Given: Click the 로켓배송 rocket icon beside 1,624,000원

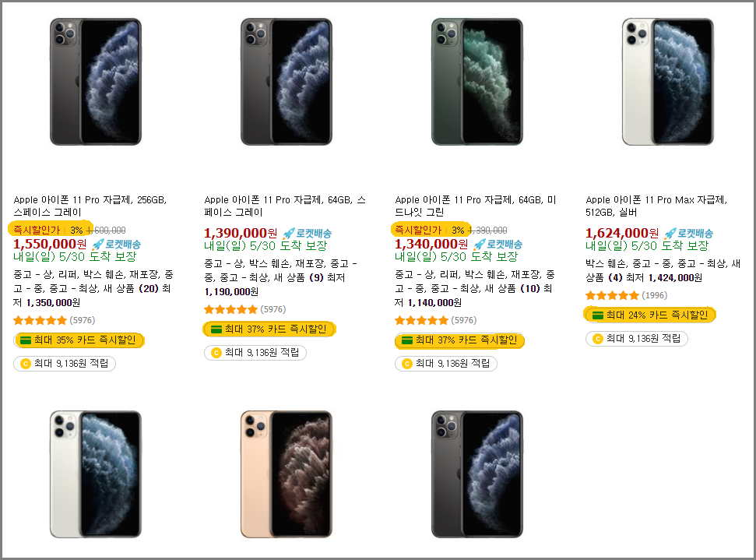Looking at the screenshot, I should click(x=670, y=234).
